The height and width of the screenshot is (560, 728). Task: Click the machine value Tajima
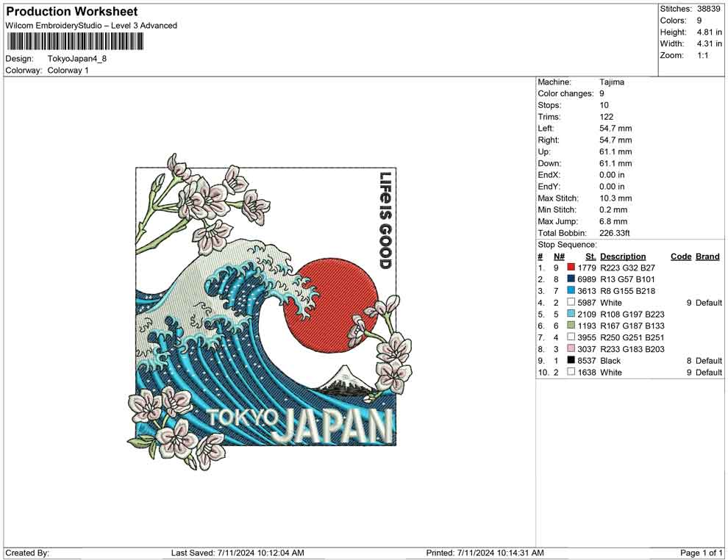[612, 82]
